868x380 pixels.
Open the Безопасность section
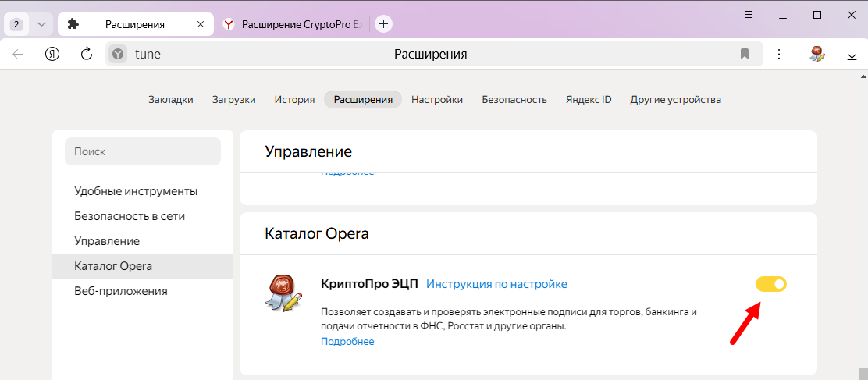click(x=514, y=99)
